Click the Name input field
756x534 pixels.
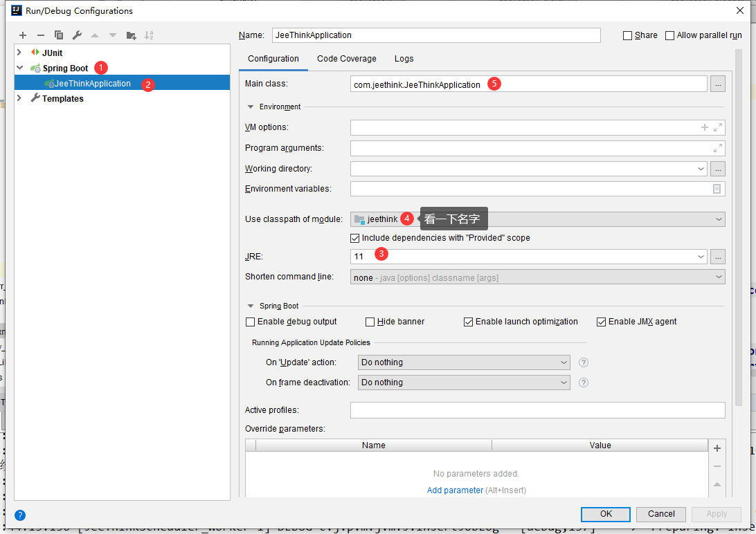point(436,35)
